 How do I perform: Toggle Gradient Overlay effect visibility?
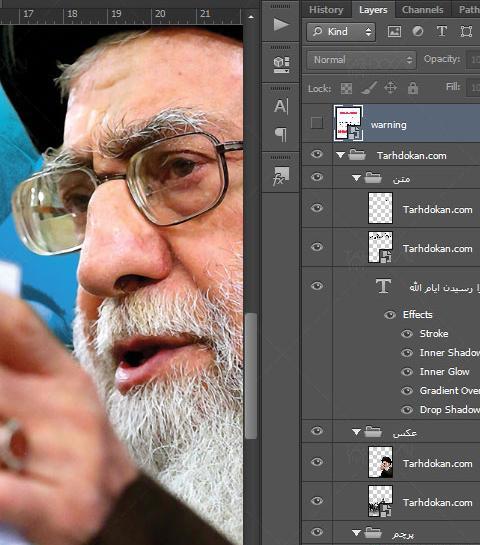[407, 391]
